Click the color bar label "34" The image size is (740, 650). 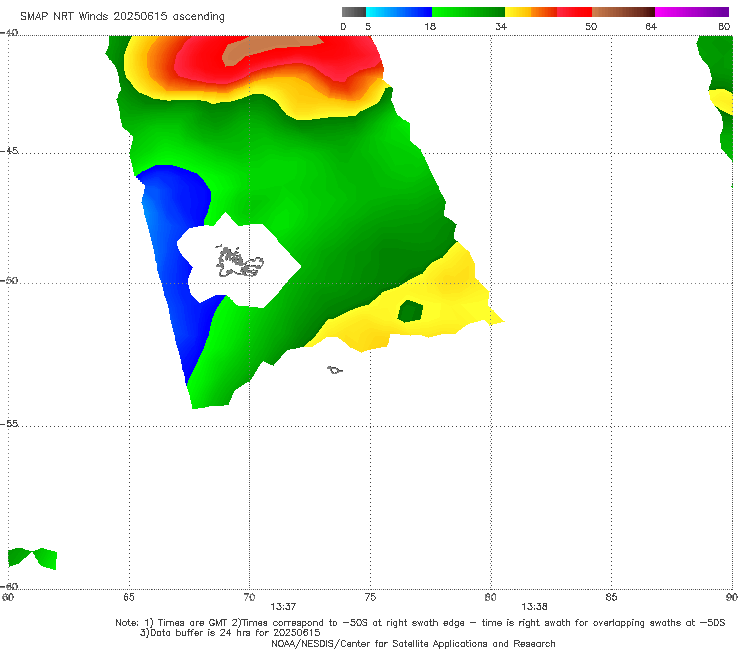501,26
